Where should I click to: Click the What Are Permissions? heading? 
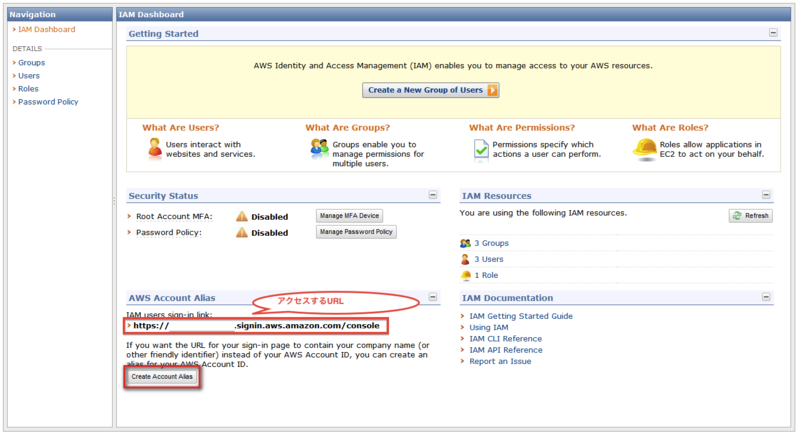522,127
